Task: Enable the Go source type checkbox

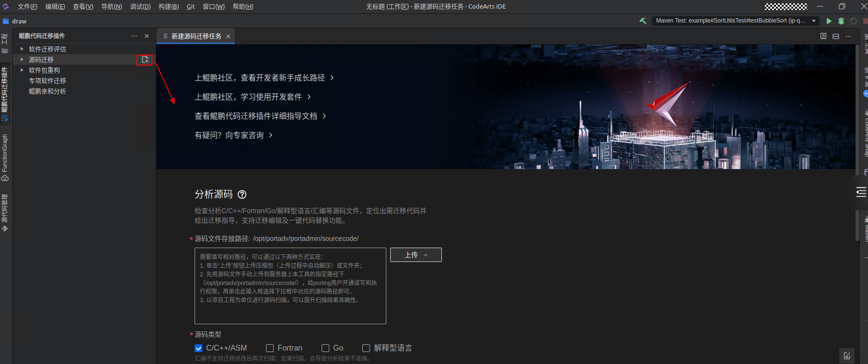Action: pos(325,348)
